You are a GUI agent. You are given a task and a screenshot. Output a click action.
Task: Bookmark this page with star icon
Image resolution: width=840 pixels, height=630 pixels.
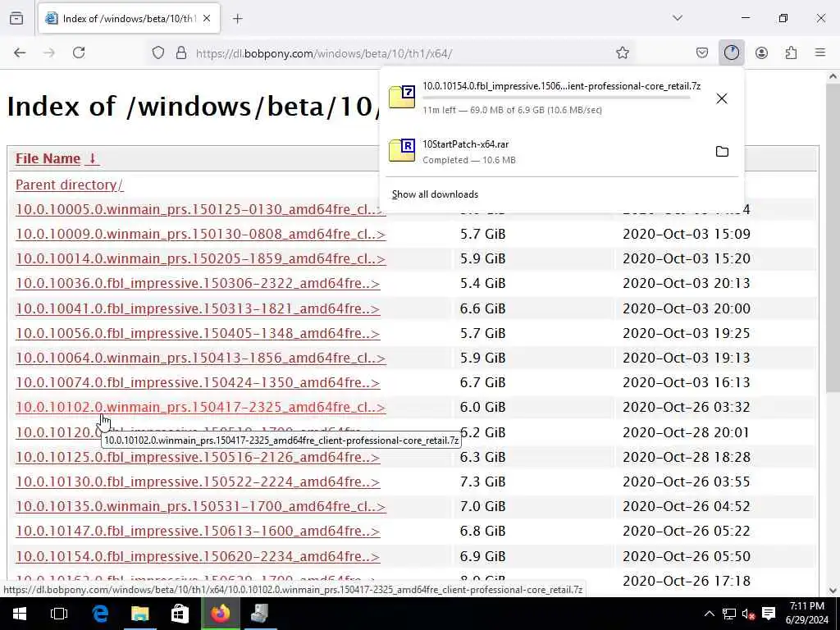pyautogui.click(x=622, y=52)
